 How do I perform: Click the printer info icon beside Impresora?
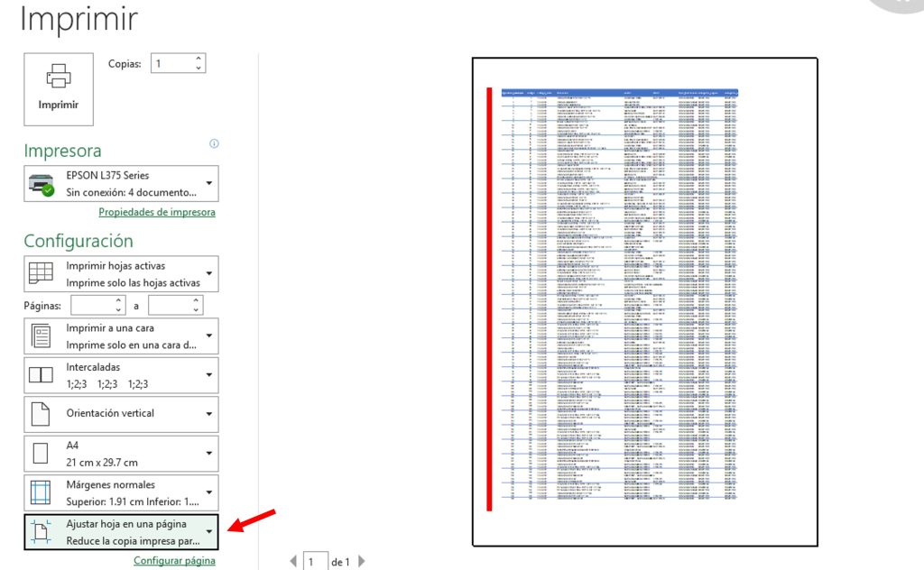pyautogui.click(x=214, y=143)
